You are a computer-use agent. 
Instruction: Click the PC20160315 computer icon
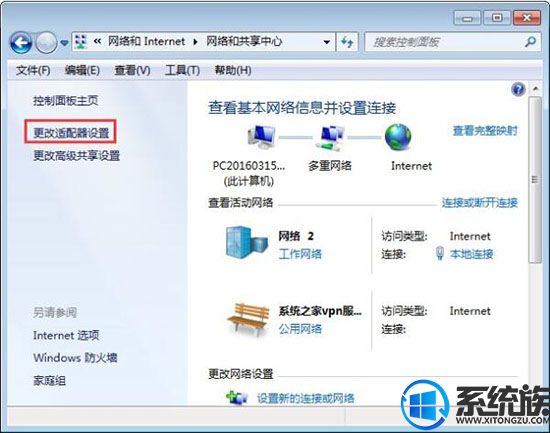point(261,136)
